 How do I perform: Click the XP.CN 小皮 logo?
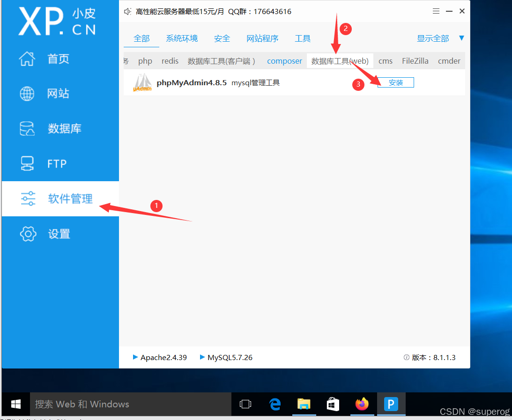57,21
